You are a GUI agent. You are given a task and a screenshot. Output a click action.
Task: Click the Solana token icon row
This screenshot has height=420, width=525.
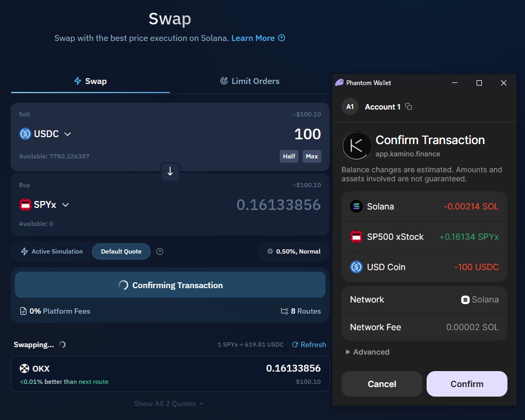356,206
